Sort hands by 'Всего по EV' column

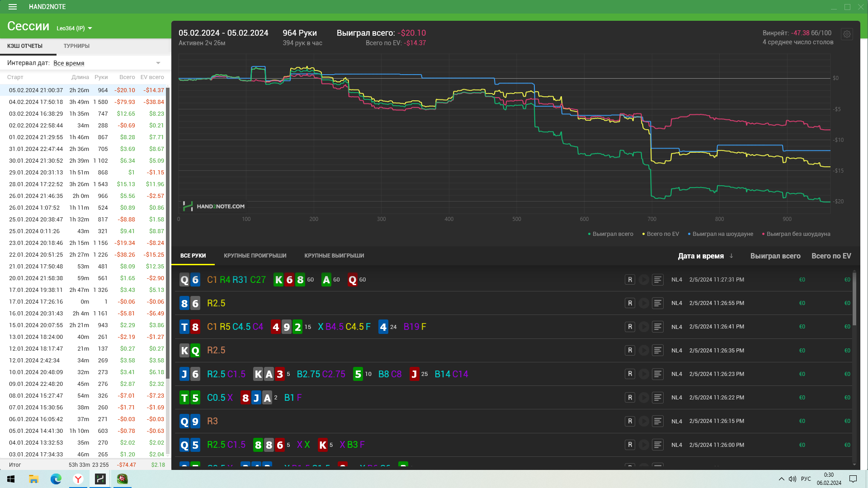(831, 256)
